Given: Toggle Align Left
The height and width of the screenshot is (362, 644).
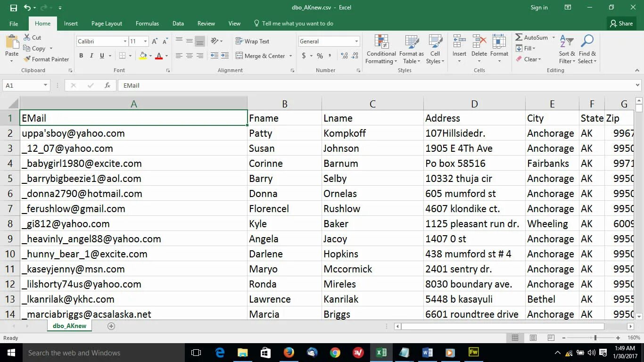Looking at the screenshot, I should [x=179, y=56].
